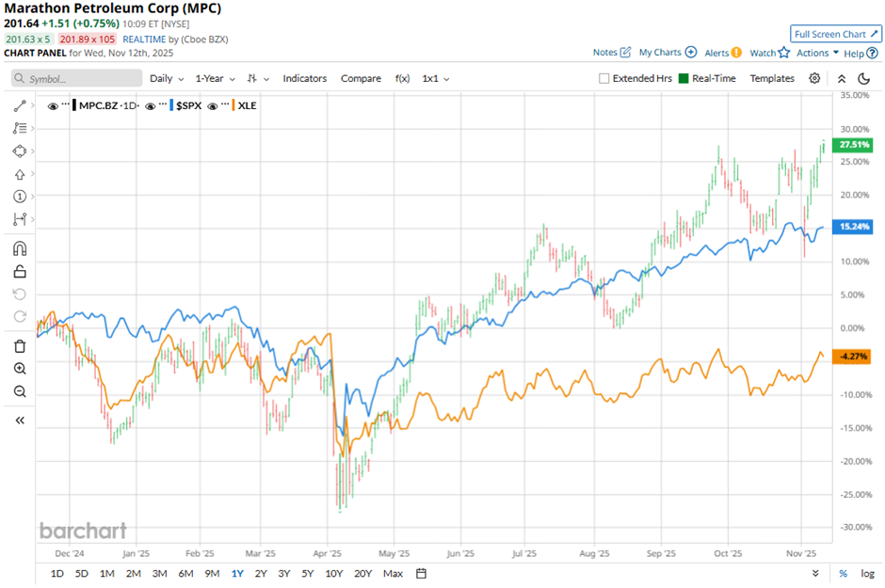Open the Daily frequency dropdown

coord(166,79)
